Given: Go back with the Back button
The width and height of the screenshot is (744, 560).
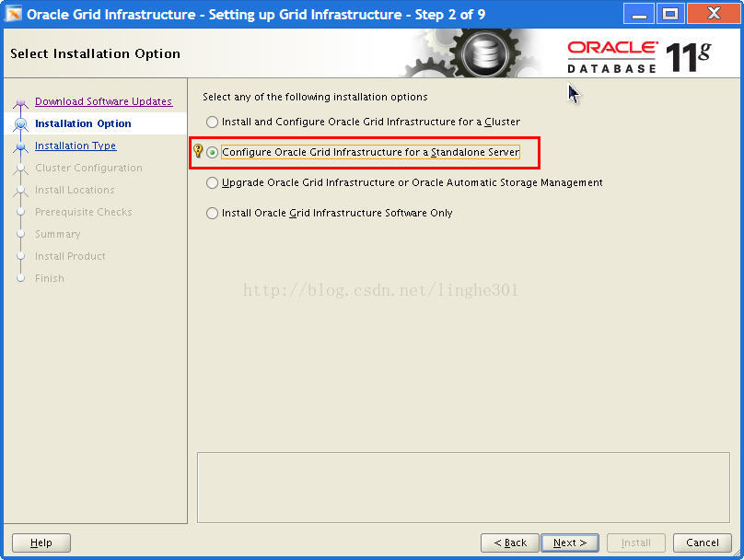Looking at the screenshot, I should [x=510, y=542].
